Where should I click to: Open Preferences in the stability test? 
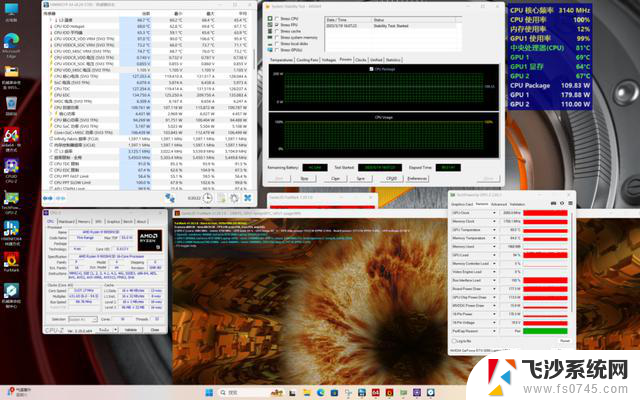point(417,179)
